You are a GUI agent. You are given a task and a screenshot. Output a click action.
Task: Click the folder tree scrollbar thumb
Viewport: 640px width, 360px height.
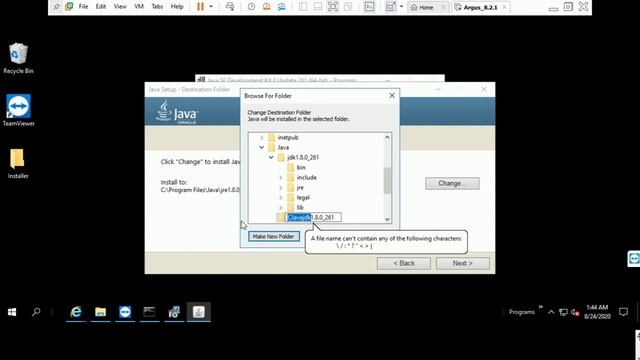click(x=387, y=180)
